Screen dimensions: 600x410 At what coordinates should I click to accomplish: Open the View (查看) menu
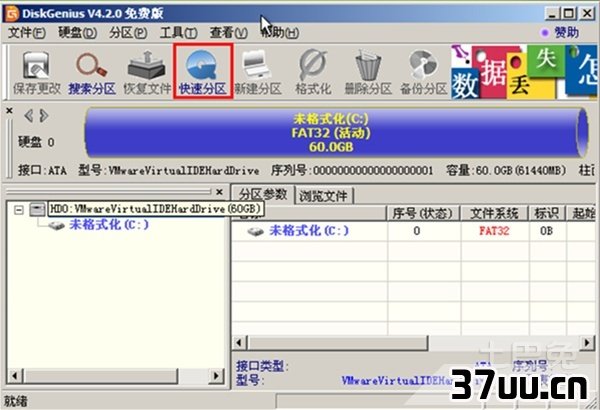point(229,33)
